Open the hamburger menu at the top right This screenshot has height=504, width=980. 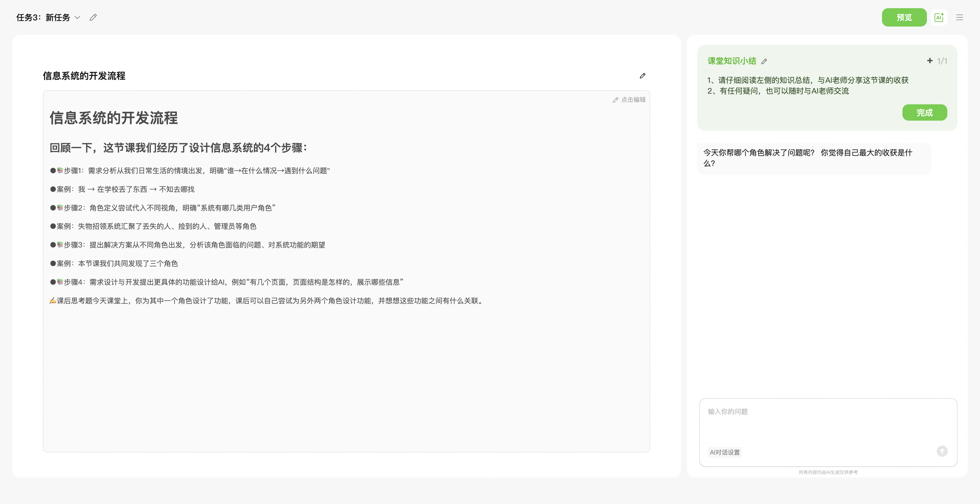(x=960, y=18)
